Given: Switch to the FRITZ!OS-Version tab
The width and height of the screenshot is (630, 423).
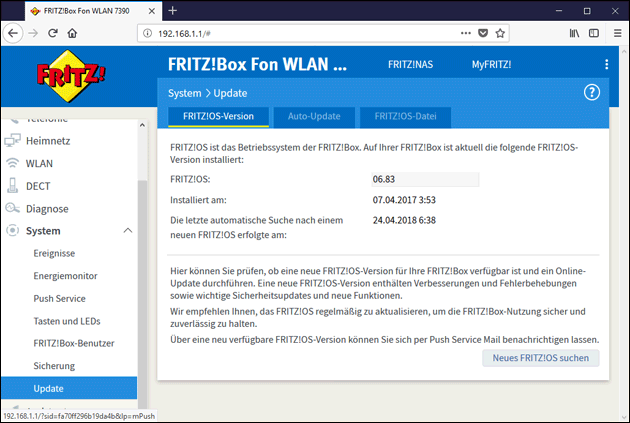Looking at the screenshot, I should coord(218,116).
